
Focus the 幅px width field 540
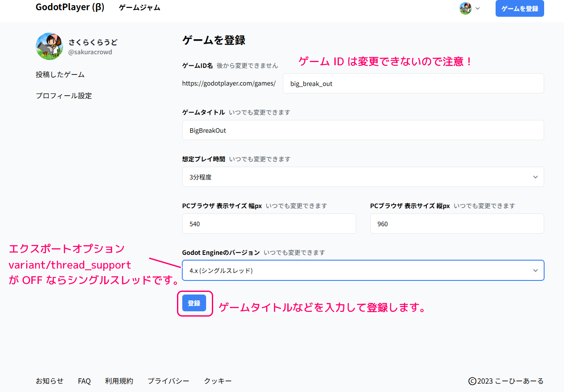pos(269,224)
